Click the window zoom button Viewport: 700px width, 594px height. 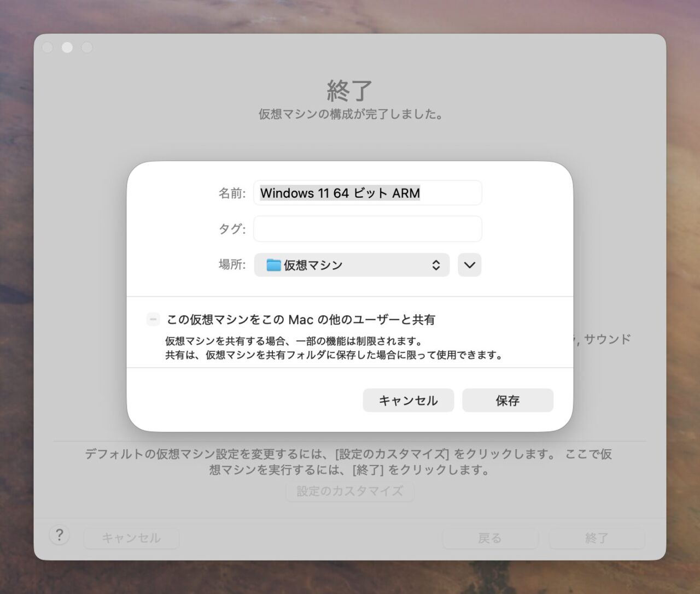click(x=87, y=48)
